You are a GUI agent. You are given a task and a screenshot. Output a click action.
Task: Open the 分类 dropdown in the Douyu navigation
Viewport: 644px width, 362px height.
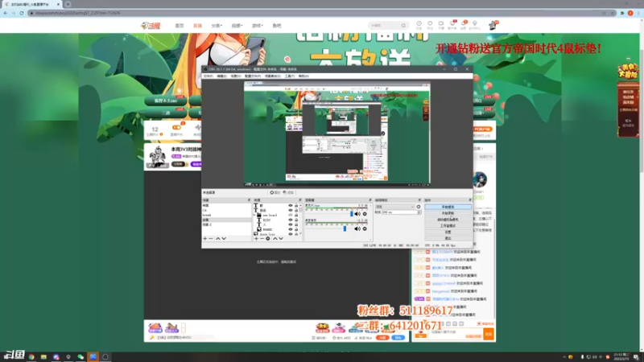pos(217,26)
